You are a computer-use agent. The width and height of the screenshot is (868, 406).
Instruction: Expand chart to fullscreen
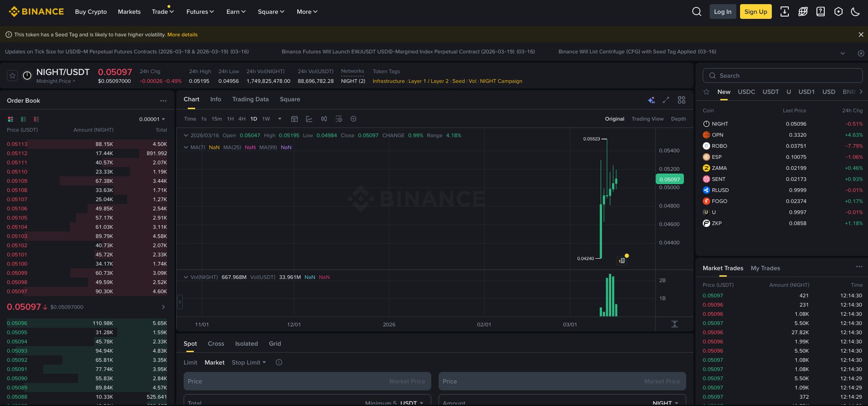(665, 100)
